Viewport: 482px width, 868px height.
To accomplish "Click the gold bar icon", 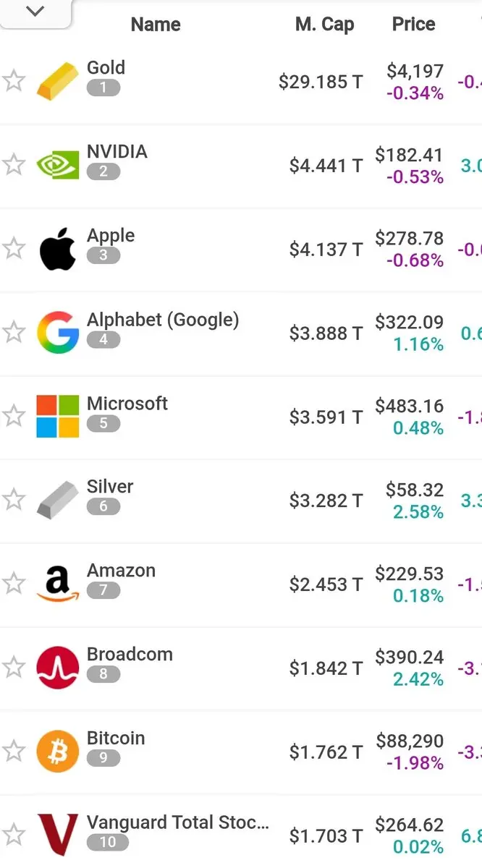I will click(57, 81).
